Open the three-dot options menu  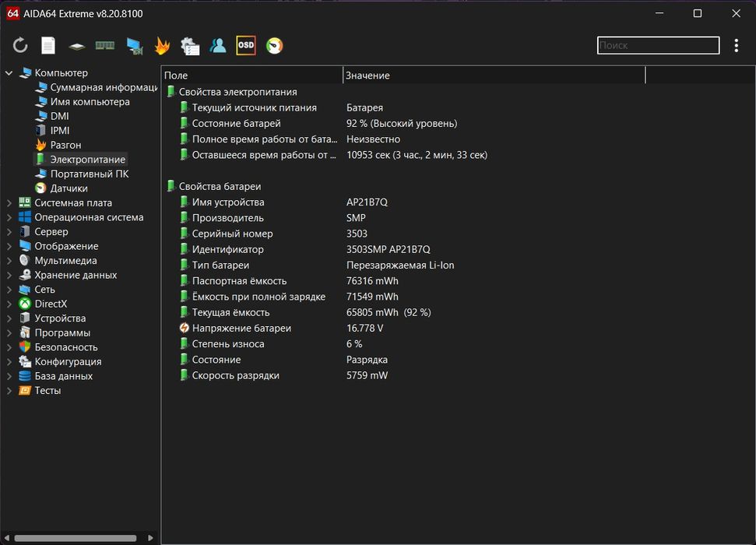click(737, 45)
